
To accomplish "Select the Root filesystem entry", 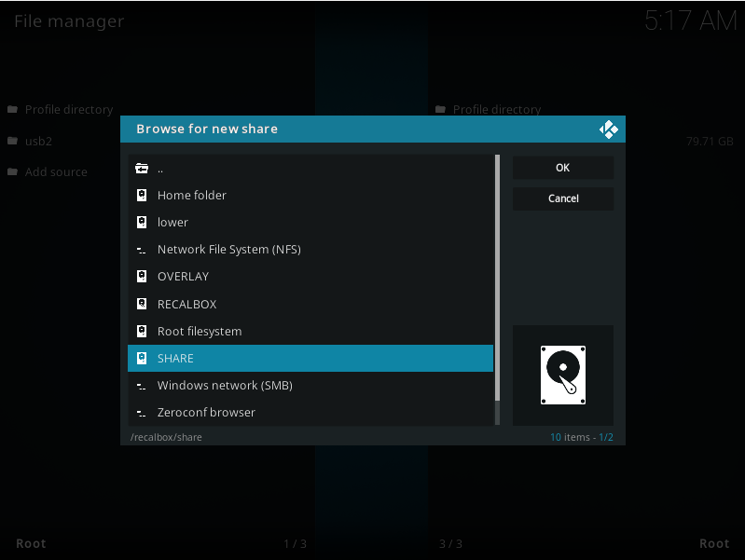I will click(x=310, y=331).
